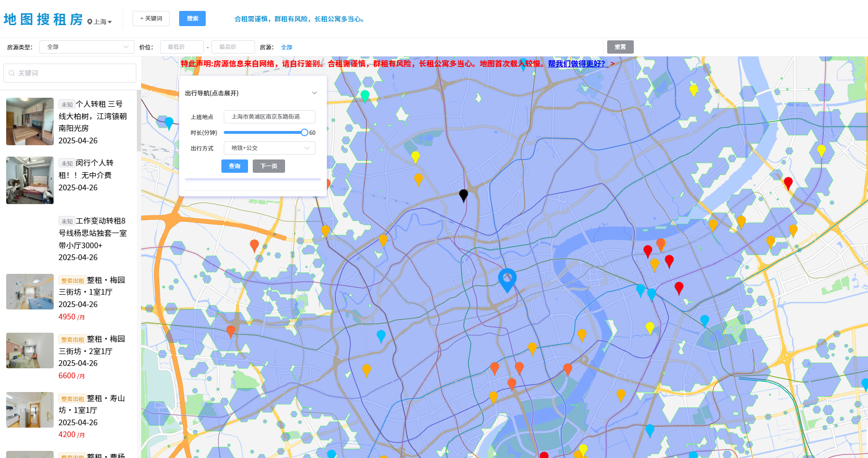Click the 4950 /月 price

click(x=72, y=317)
